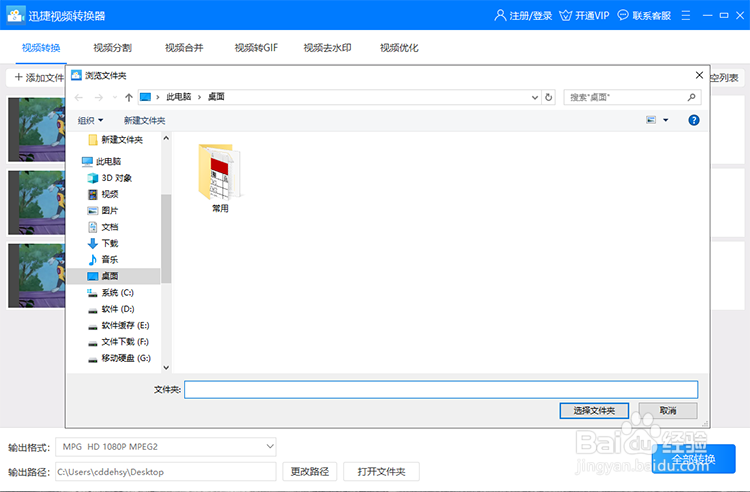Switch to 视频转换 tab

[x=41, y=48]
